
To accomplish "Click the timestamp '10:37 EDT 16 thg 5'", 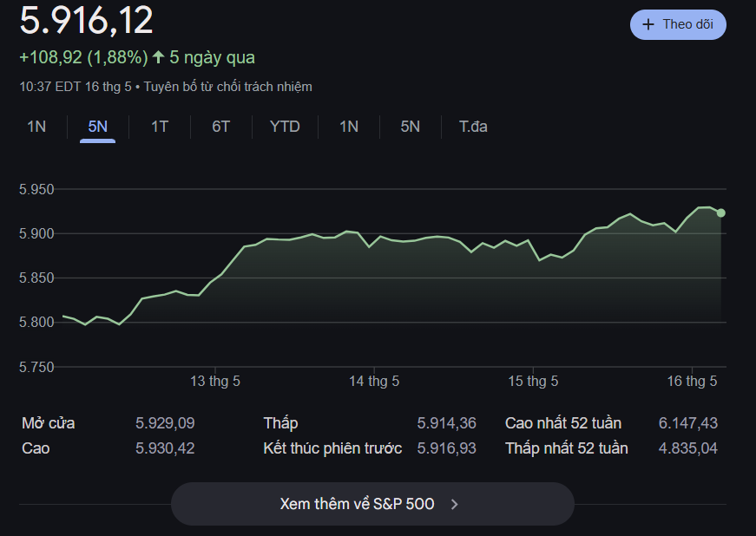I will click(76, 87).
